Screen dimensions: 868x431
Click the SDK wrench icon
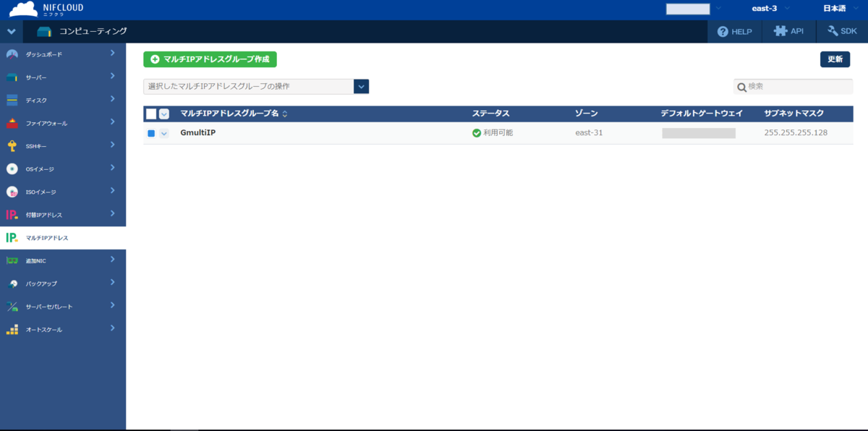click(x=833, y=31)
